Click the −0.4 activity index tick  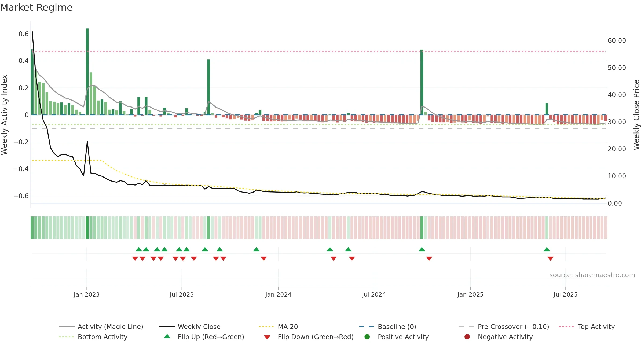(21, 169)
